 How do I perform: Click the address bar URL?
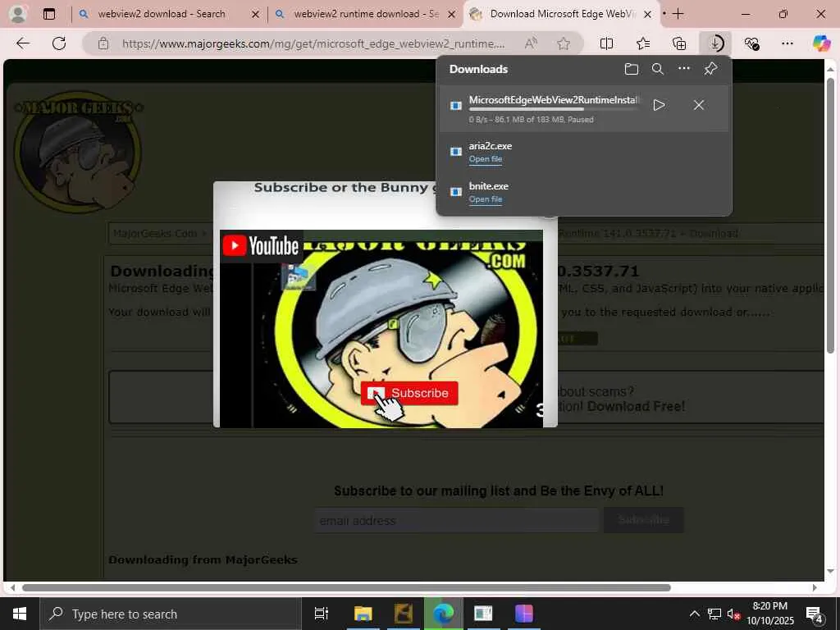pos(313,43)
